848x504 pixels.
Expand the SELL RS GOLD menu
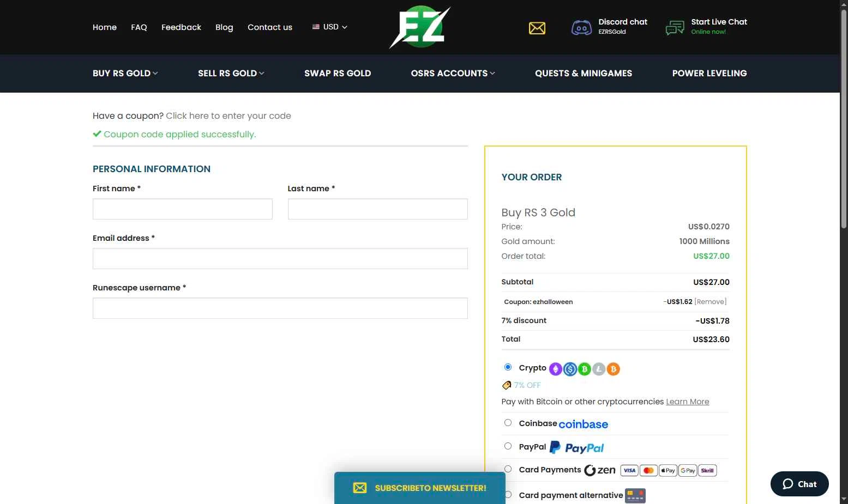tap(231, 73)
